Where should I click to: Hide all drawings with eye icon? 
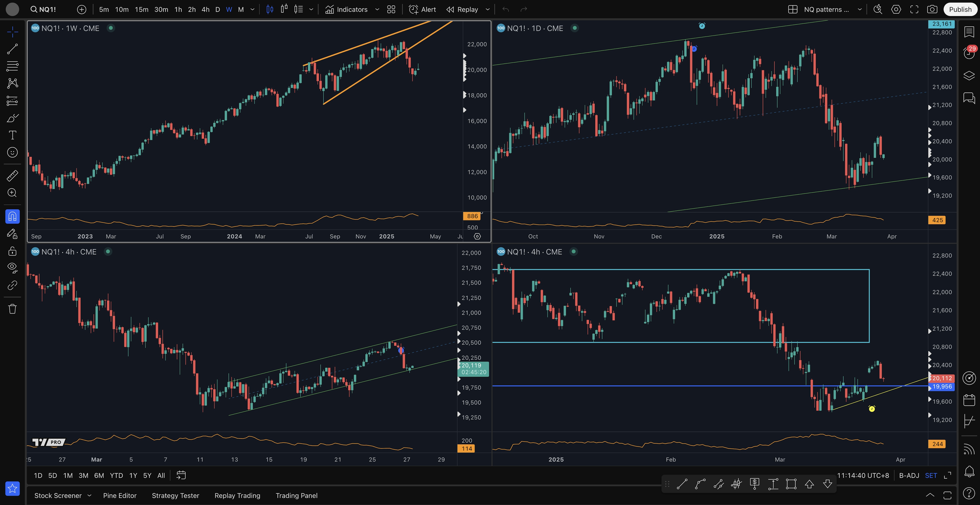[x=12, y=268]
